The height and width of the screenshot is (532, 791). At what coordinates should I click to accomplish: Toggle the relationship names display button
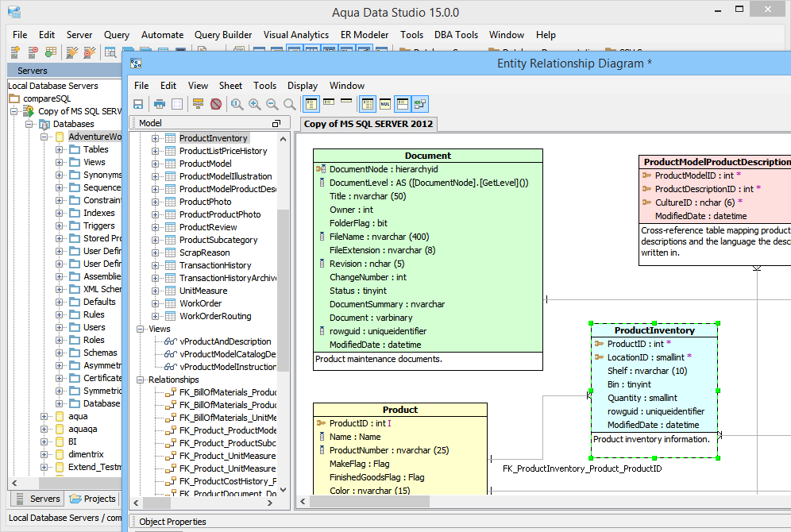click(x=420, y=104)
